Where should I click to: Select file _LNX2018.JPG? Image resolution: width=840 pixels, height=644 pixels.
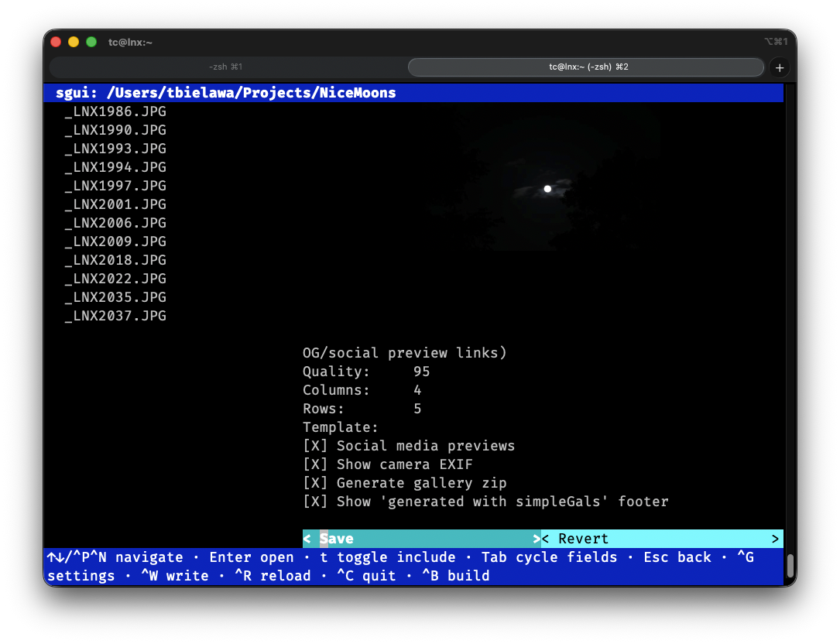pyautogui.click(x=115, y=260)
